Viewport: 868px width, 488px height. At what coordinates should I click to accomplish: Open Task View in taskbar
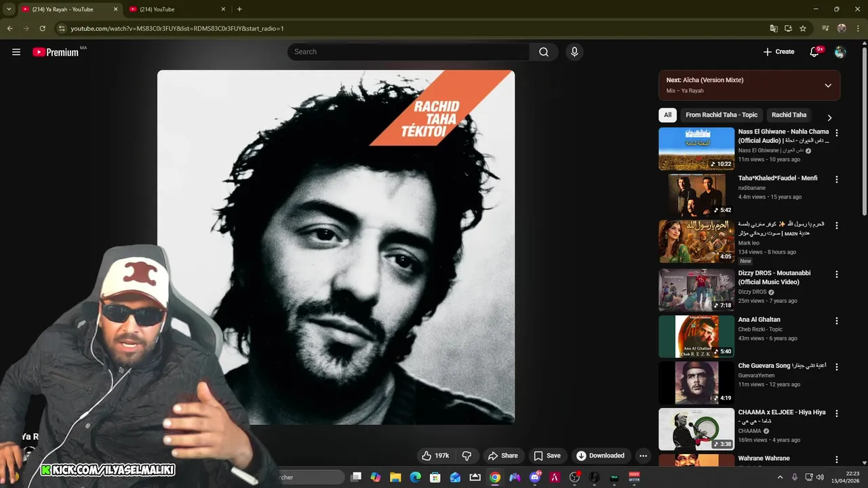click(x=356, y=477)
